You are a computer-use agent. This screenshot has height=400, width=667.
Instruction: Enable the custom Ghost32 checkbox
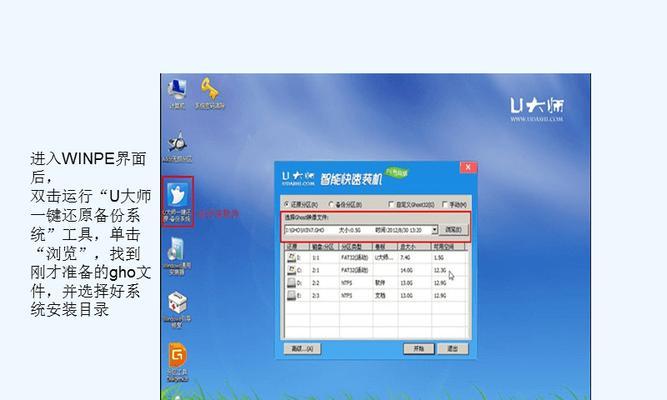[391, 205]
